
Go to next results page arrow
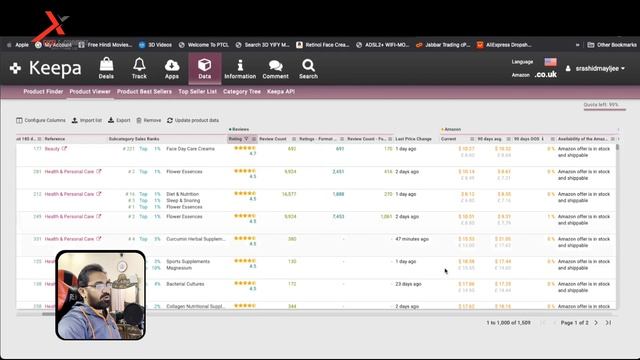[x=596, y=323]
